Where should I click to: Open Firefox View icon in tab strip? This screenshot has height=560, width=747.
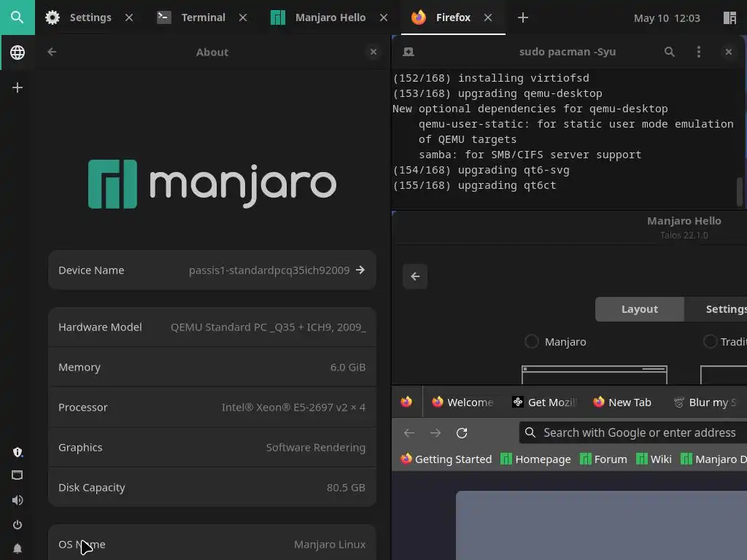click(406, 402)
